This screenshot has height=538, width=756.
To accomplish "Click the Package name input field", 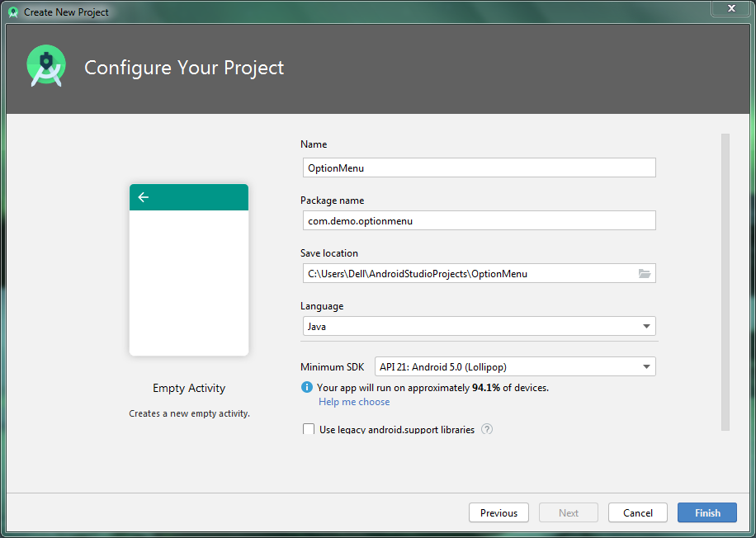I will [x=479, y=220].
